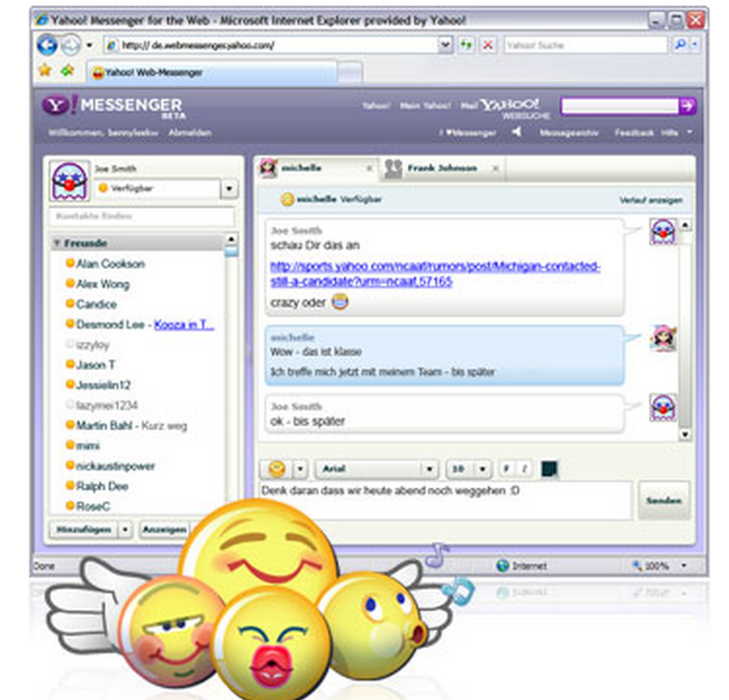The image size is (729, 700).
Task: Click the Yahoo Messenger Beta logo
Action: 114,107
